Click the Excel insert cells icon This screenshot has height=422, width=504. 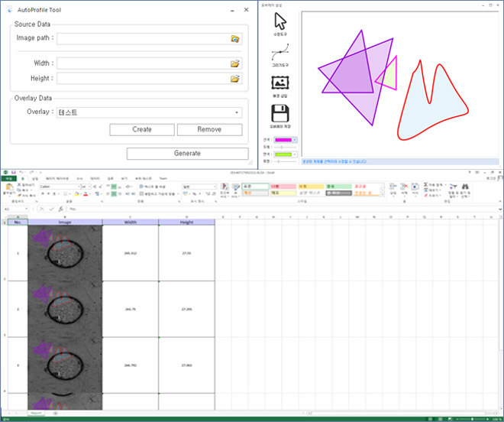pyautogui.click(x=393, y=187)
